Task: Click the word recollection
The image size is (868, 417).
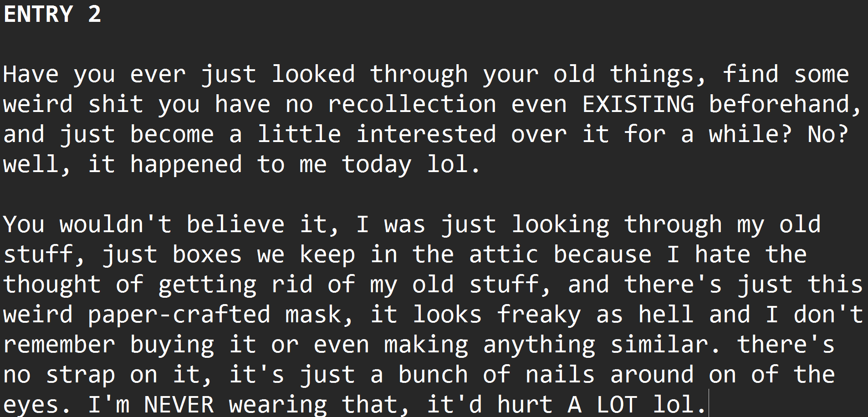Action: coord(412,104)
